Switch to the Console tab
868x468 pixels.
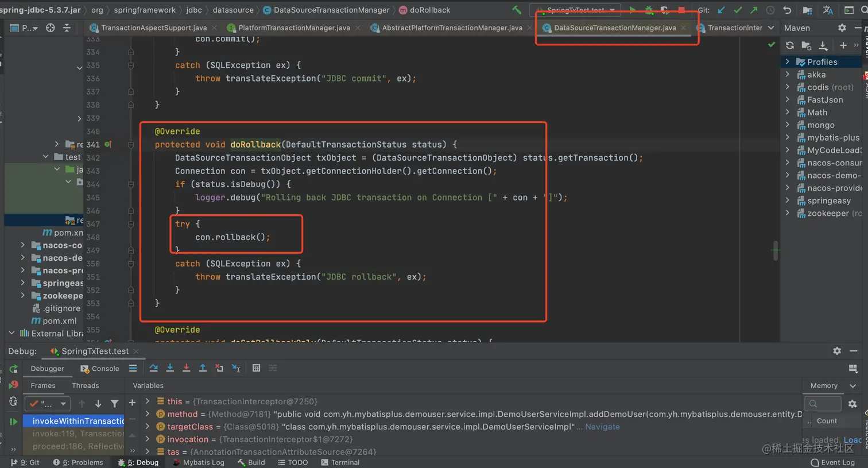tap(100, 369)
